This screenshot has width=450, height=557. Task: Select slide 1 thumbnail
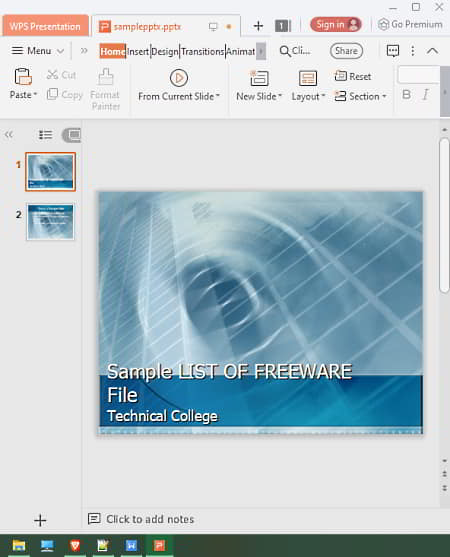coord(50,172)
